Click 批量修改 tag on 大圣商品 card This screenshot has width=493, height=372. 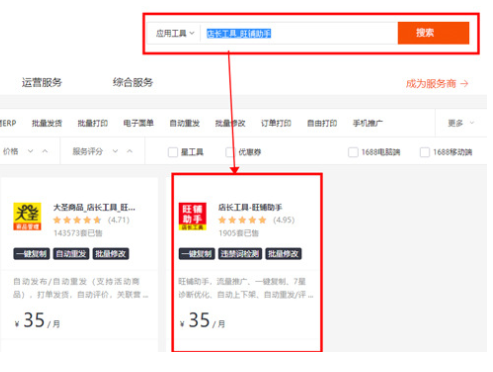pos(111,254)
